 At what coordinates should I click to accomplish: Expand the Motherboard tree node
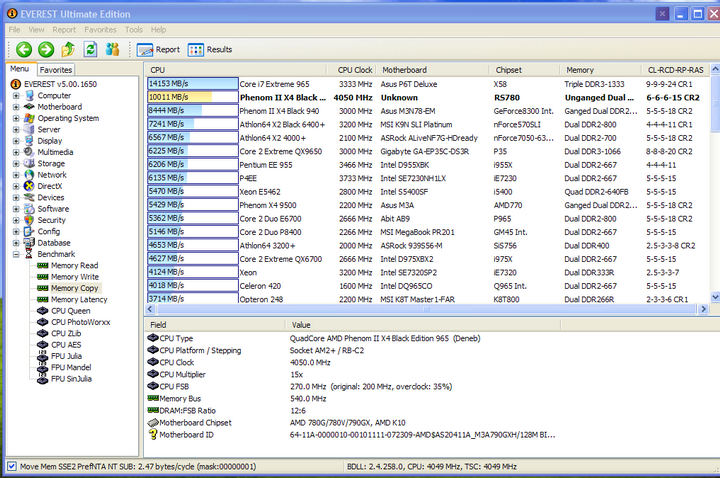[x=16, y=106]
